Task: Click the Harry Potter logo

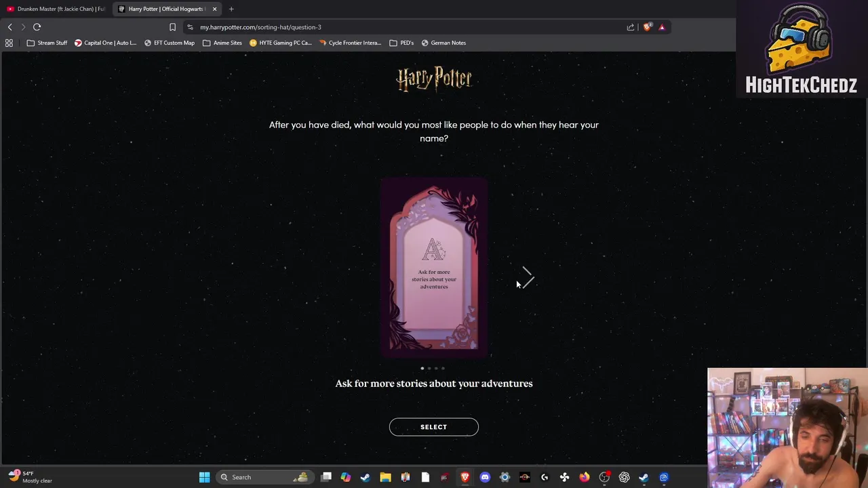Action: click(x=434, y=79)
